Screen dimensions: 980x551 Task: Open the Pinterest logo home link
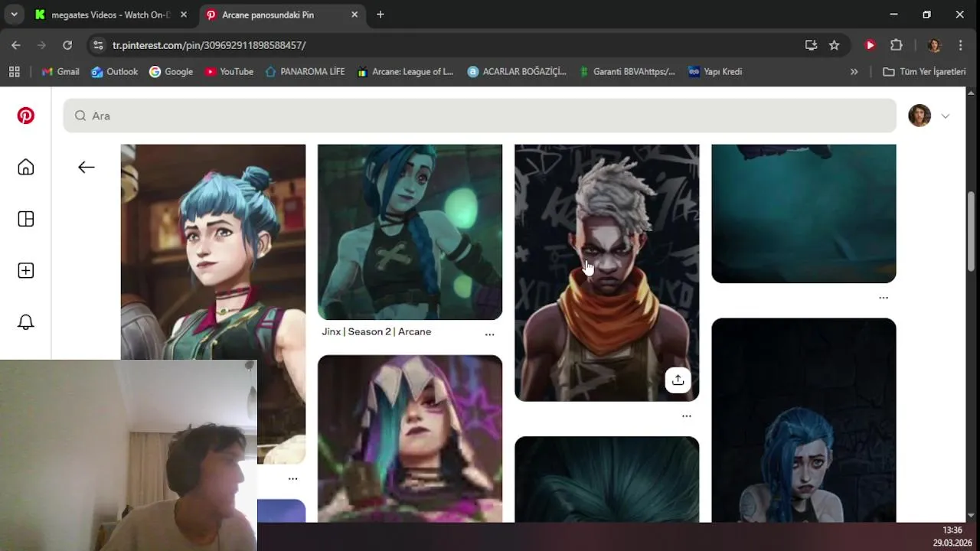click(26, 116)
